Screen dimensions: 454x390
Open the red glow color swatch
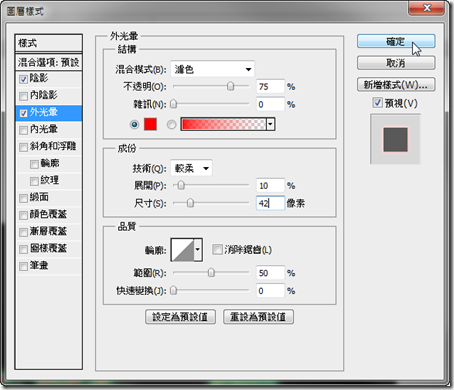[150, 124]
